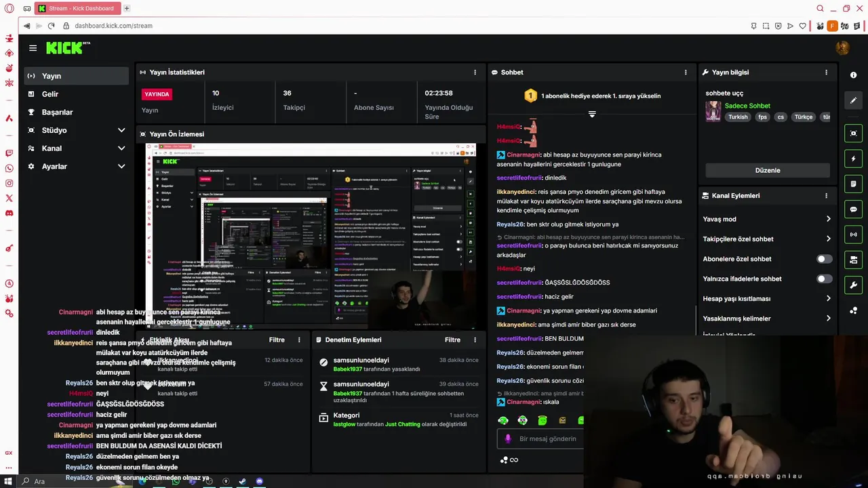The height and width of the screenshot is (488, 868).
Task: Click the heart bookmark icon in address bar
Action: click(802, 26)
